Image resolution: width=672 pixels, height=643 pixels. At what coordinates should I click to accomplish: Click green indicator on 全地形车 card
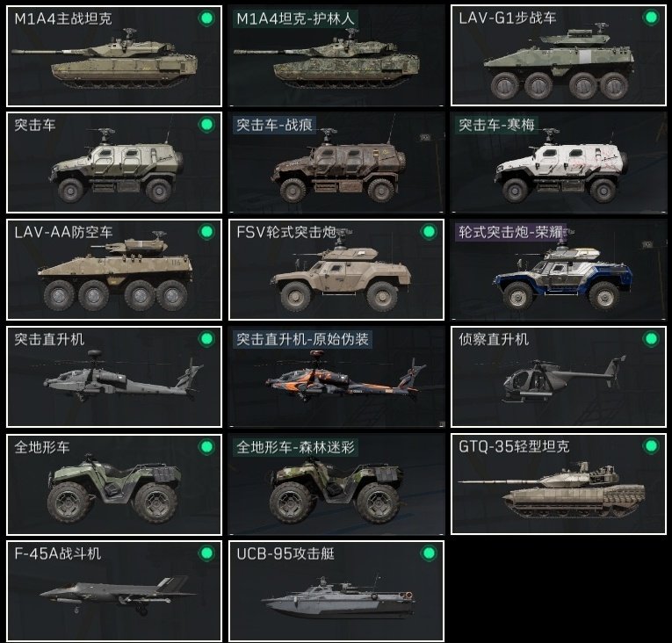pyautogui.click(x=206, y=446)
